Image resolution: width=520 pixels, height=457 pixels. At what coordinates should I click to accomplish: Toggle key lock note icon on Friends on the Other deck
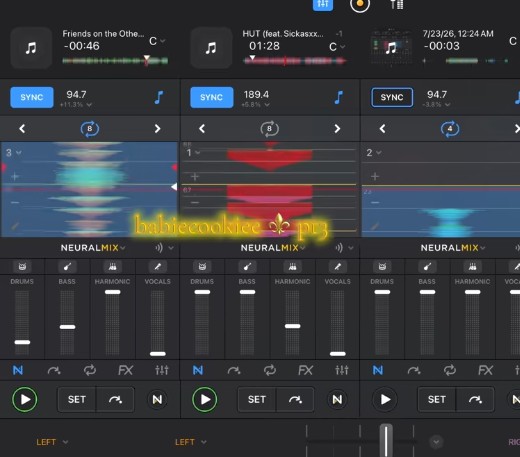159,98
